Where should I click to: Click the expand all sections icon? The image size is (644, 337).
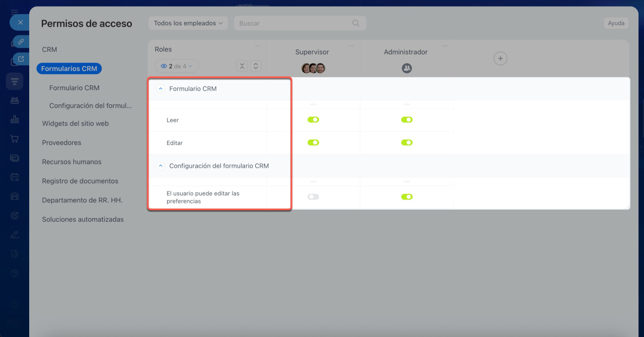coord(256,66)
